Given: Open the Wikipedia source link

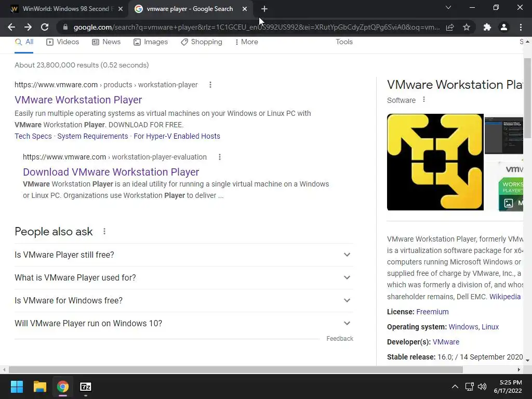Looking at the screenshot, I should point(505,297).
